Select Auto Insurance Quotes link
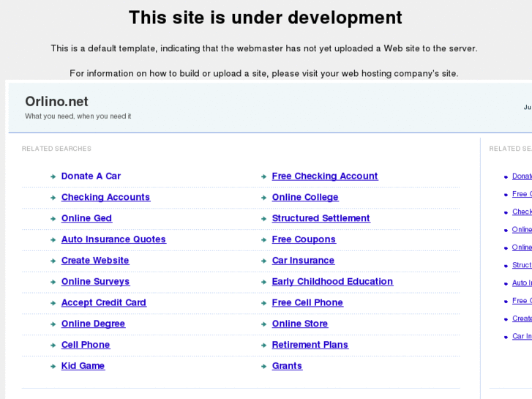Viewport: 532px width, 399px height. click(x=113, y=239)
